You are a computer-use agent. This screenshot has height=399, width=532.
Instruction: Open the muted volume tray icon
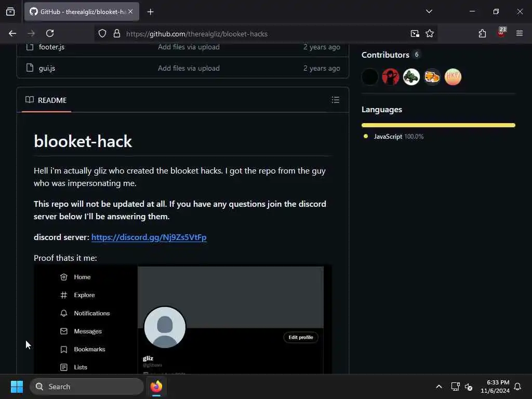pyautogui.click(x=469, y=387)
